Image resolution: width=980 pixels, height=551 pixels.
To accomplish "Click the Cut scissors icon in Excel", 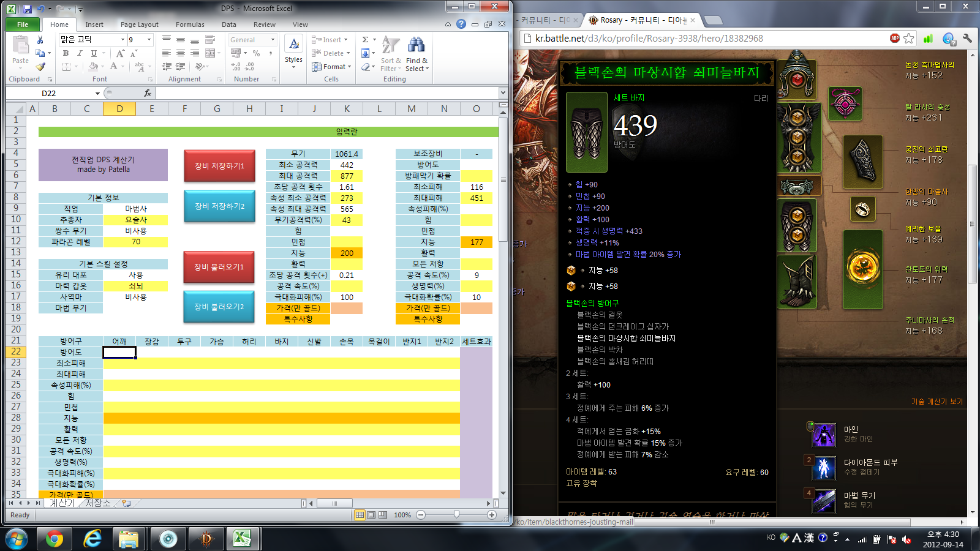I will coord(40,40).
